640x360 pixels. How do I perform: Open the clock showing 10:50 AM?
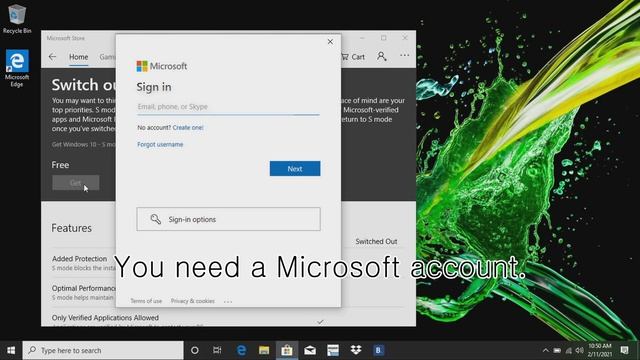600,350
